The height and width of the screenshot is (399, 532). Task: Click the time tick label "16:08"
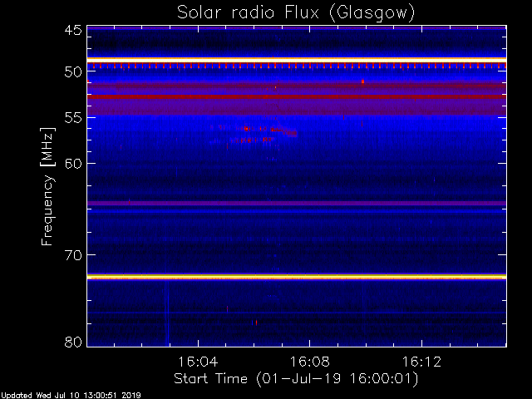pyautogui.click(x=310, y=362)
